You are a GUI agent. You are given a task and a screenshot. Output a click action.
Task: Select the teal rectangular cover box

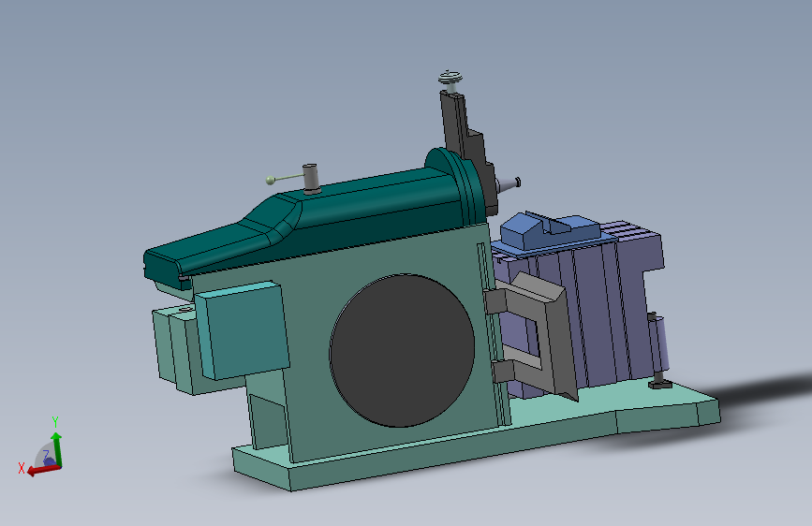pyautogui.click(x=242, y=329)
